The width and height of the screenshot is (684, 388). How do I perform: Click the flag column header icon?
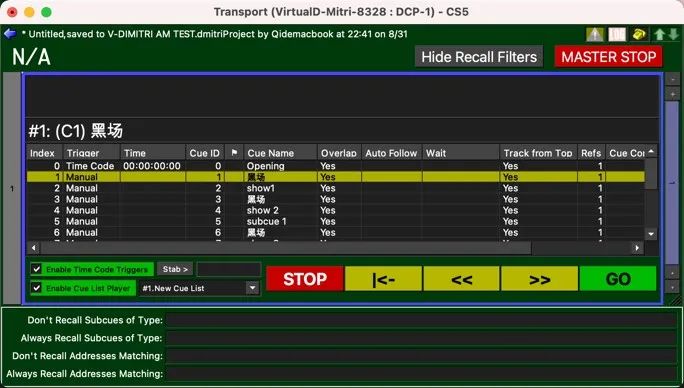[x=234, y=153]
